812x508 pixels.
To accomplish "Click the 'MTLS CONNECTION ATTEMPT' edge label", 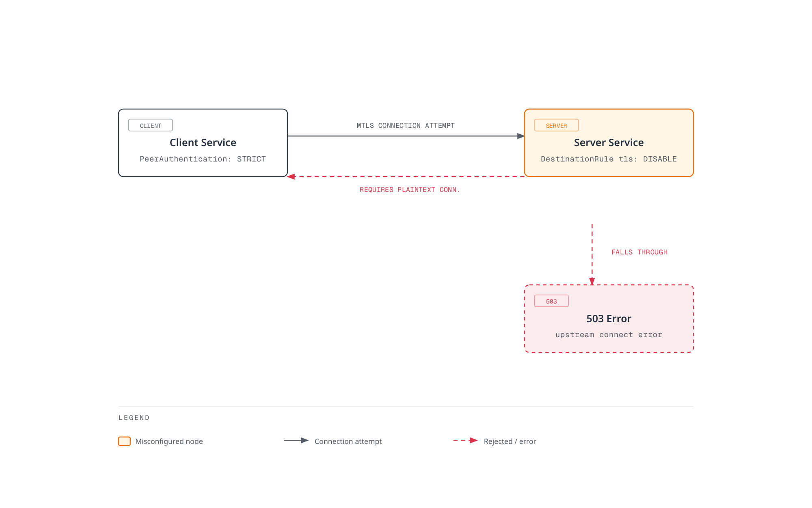I will 406,126.
